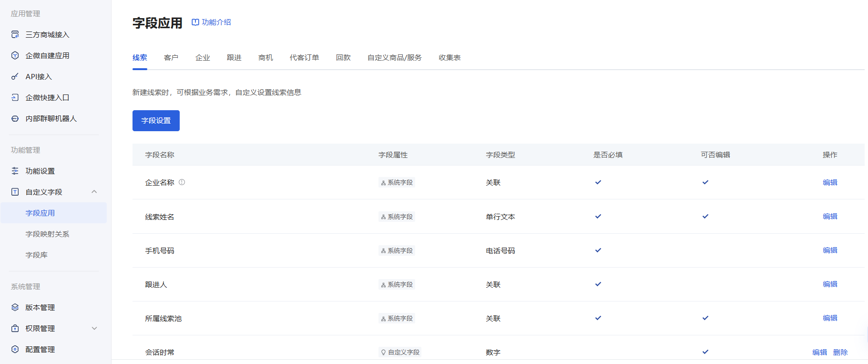
Task: Switch to the 客户 tab
Action: (x=171, y=58)
